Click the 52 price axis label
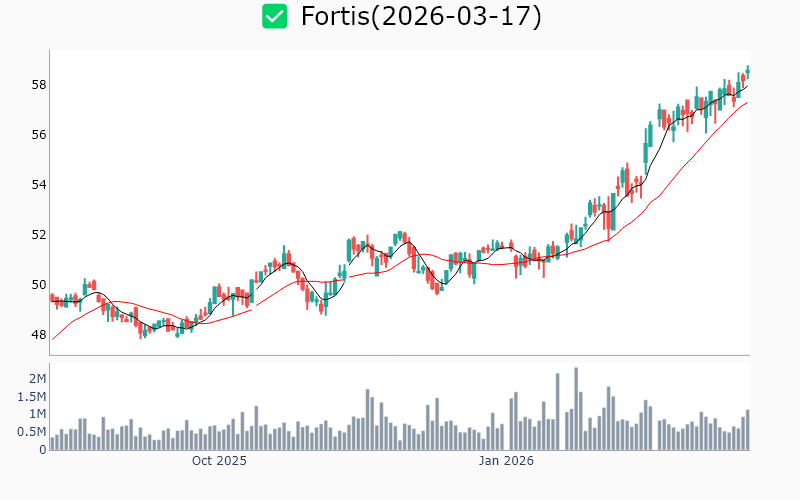Image resolution: width=800 pixels, height=500 pixels. [x=38, y=235]
